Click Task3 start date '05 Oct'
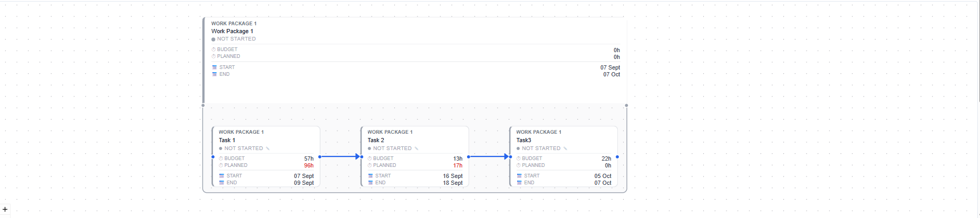980x218 pixels. (x=603, y=176)
